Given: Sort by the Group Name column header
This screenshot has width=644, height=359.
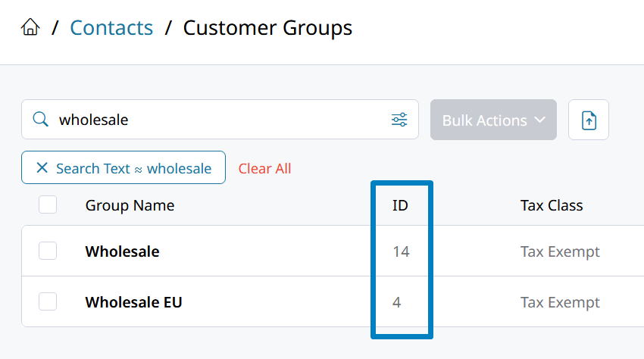Looking at the screenshot, I should click(130, 205).
